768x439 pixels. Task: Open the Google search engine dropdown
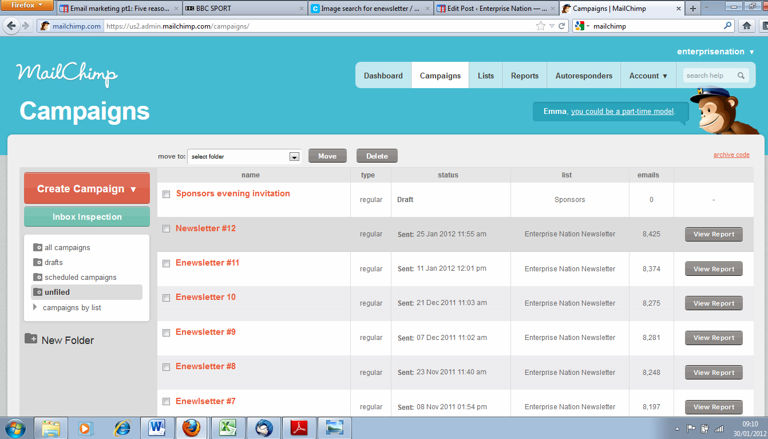(x=581, y=26)
